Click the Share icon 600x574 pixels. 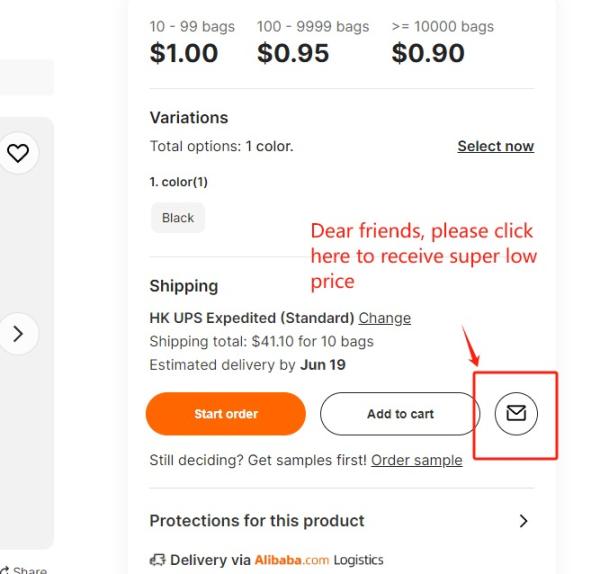click(x=5, y=571)
